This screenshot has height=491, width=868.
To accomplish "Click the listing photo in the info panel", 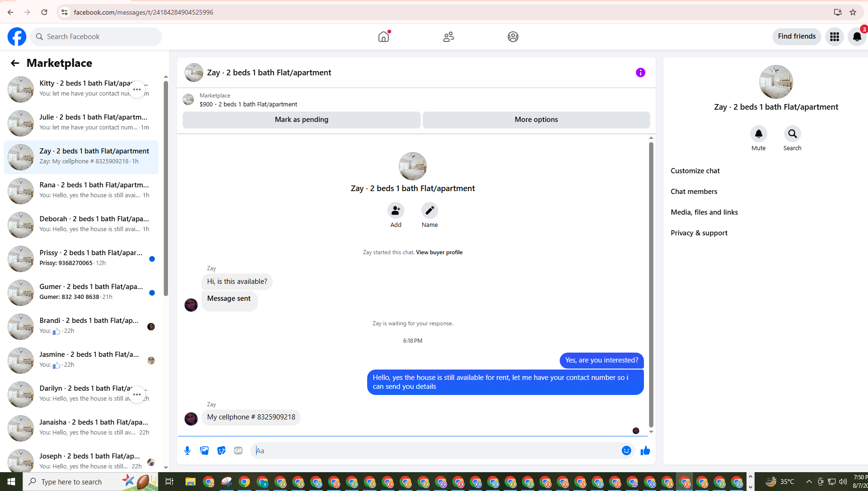I will point(776,82).
